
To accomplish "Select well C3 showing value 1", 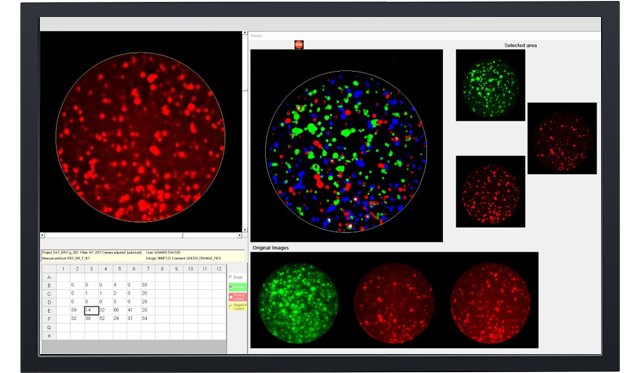I will click(x=91, y=293).
